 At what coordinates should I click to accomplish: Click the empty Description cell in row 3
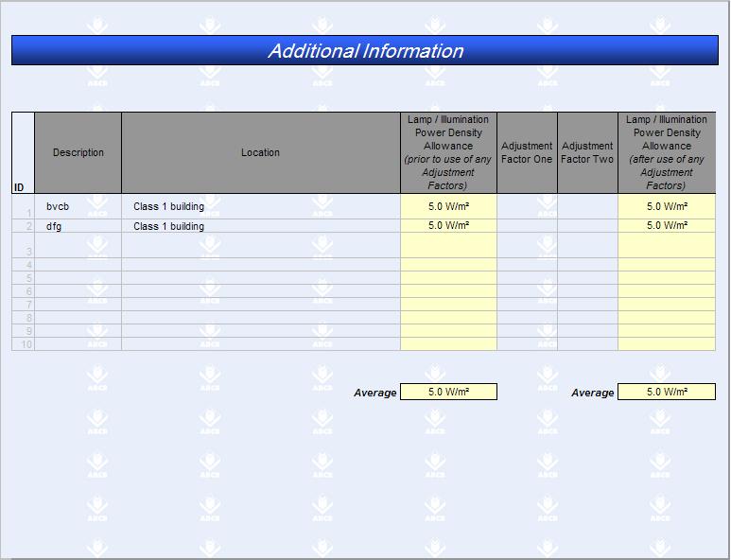coord(78,245)
